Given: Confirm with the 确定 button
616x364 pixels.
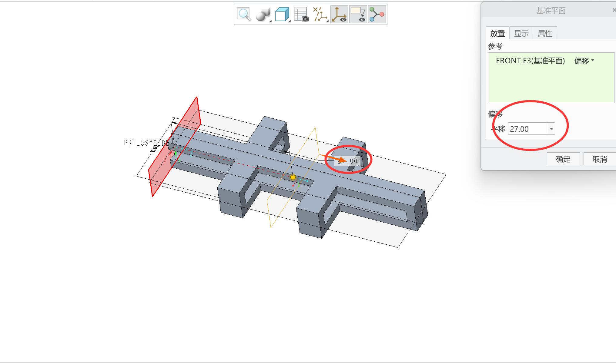Looking at the screenshot, I should click(563, 159).
